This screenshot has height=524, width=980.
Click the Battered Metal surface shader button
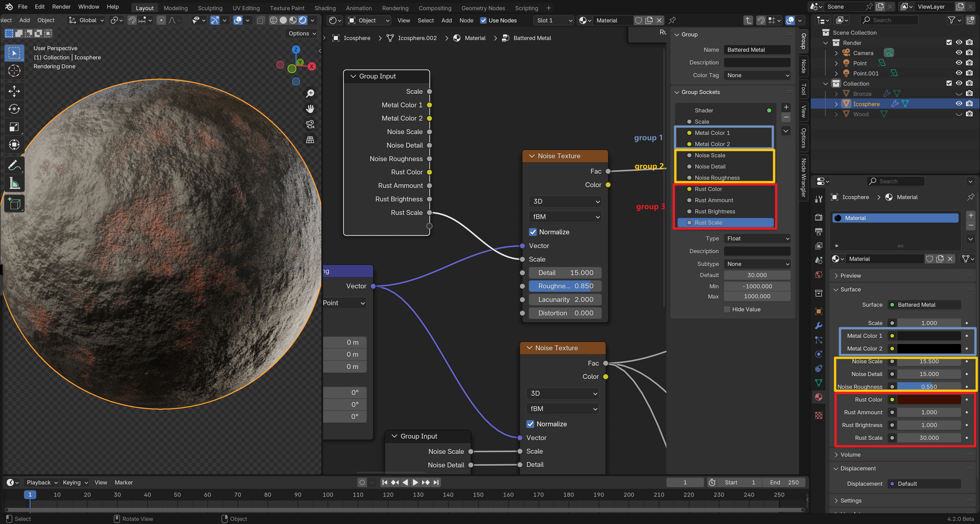click(x=924, y=305)
